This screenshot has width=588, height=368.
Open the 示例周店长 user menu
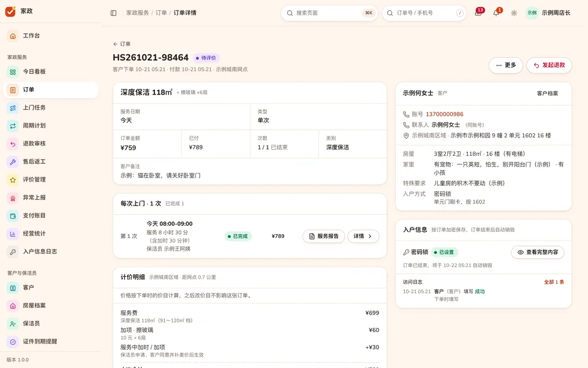pyautogui.click(x=548, y=13)
